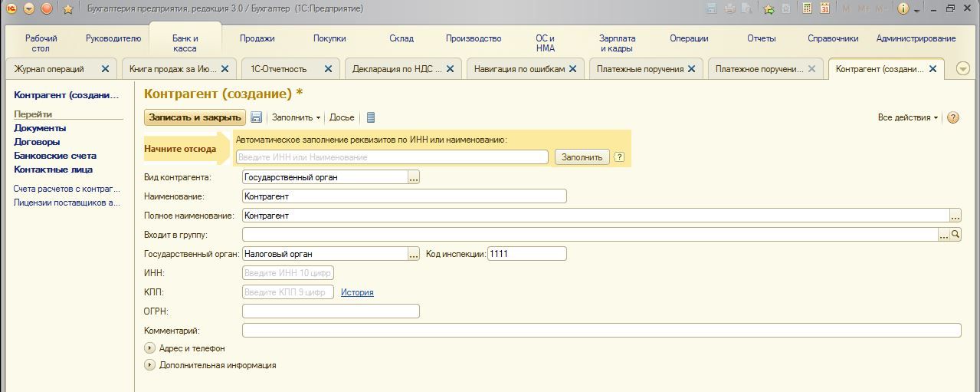Click the M- memory button in title bar

click(882, 9)
